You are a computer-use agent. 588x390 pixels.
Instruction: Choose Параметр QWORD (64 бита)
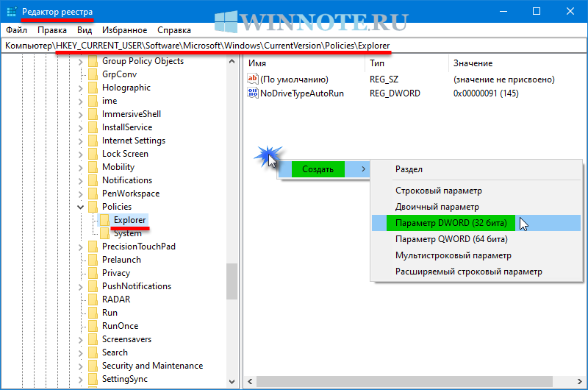pos(476,239)
